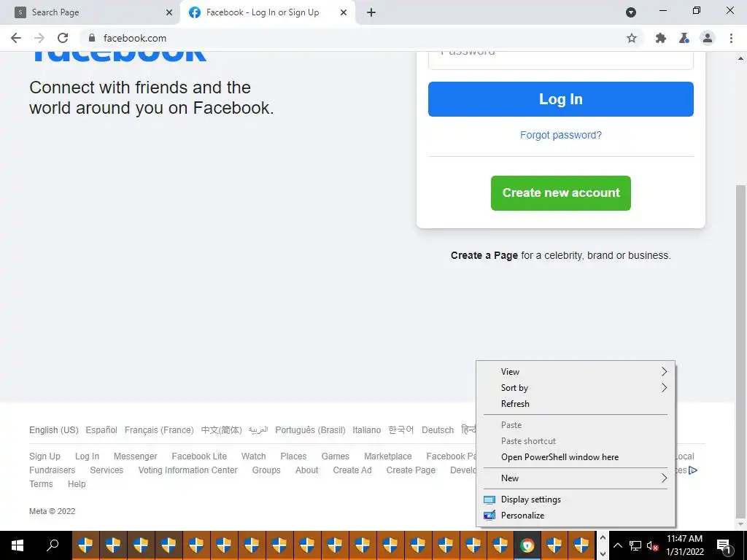Select the Facebook - Log In or Sign Up tab
The image size is (747, 560).
tap(267, 12)
